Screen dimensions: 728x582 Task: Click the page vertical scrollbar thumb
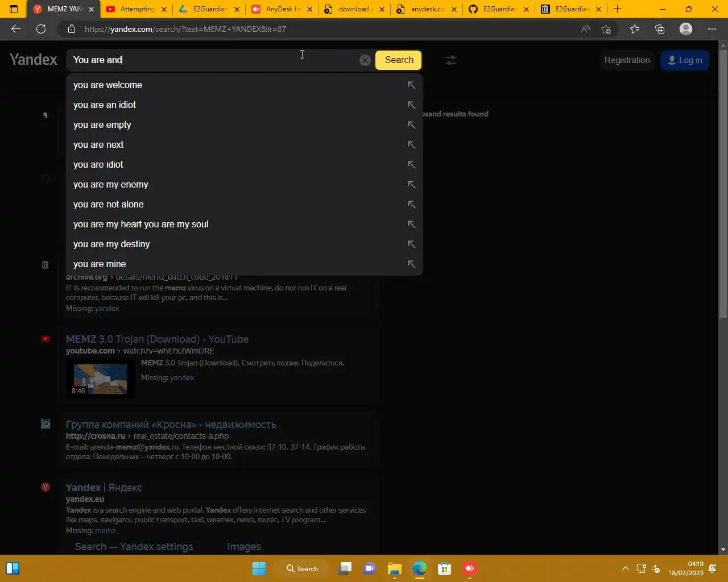723,184
